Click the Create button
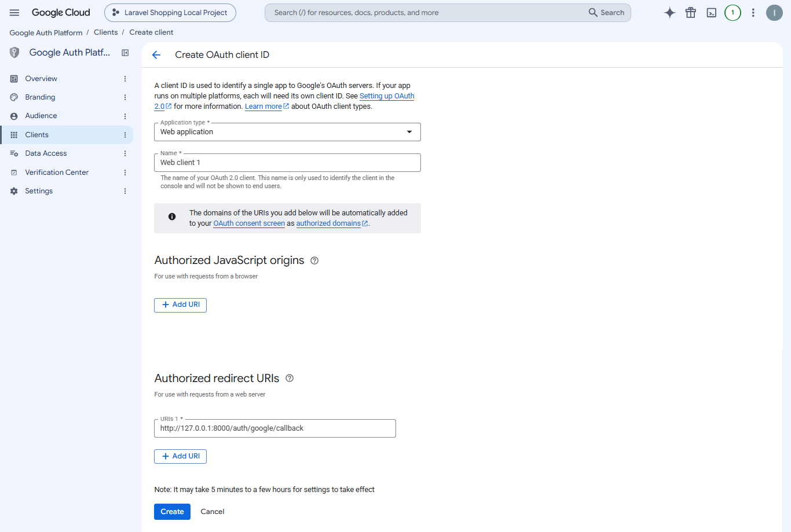Screen dimensions: 791x532 (x=172, y=512)
